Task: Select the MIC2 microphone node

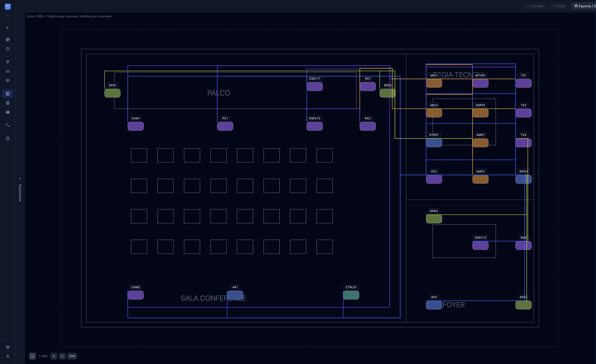Action: coord(434,113)
